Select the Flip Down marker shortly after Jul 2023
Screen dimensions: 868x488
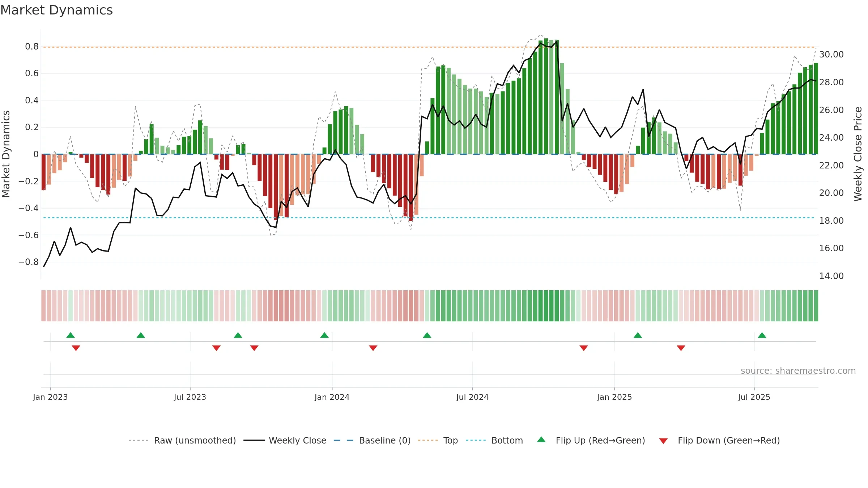coord(216,348)
